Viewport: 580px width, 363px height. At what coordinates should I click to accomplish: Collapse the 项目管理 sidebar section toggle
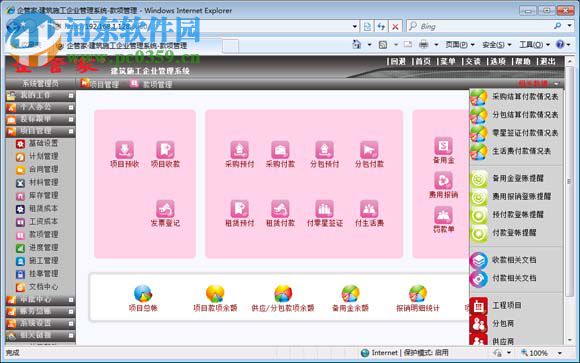71,131
